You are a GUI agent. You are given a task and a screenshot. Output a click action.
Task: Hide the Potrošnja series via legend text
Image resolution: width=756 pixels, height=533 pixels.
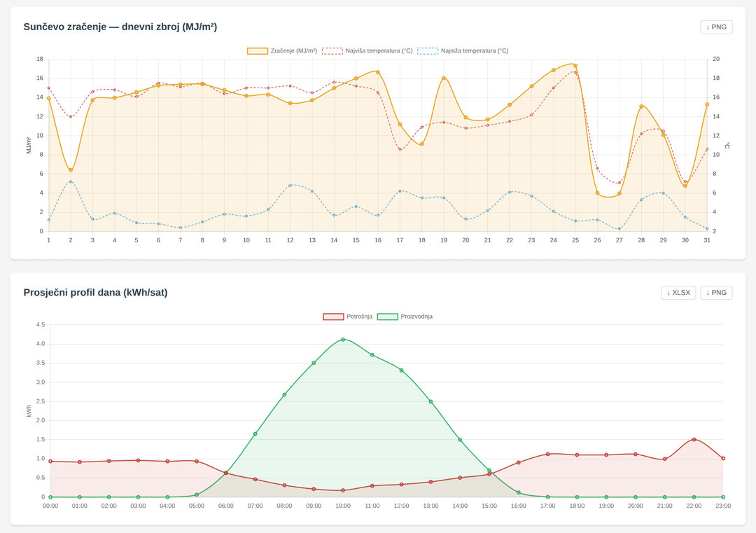(359, 317)
